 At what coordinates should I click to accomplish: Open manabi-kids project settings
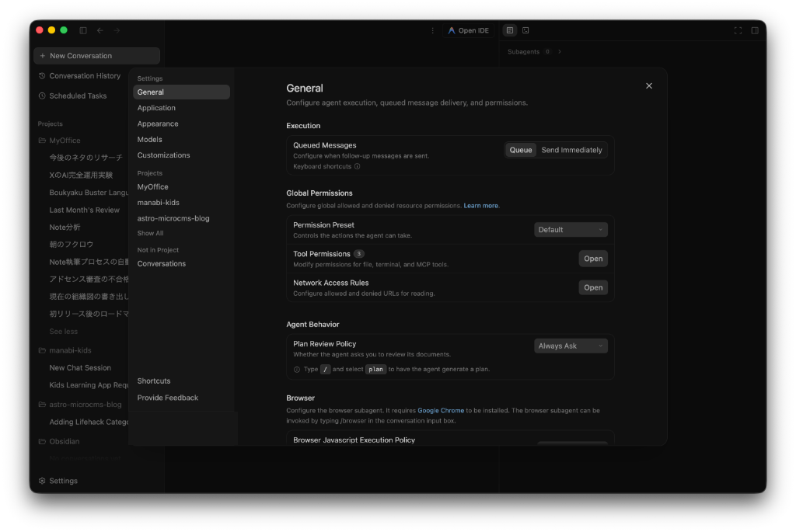[159, 203]
